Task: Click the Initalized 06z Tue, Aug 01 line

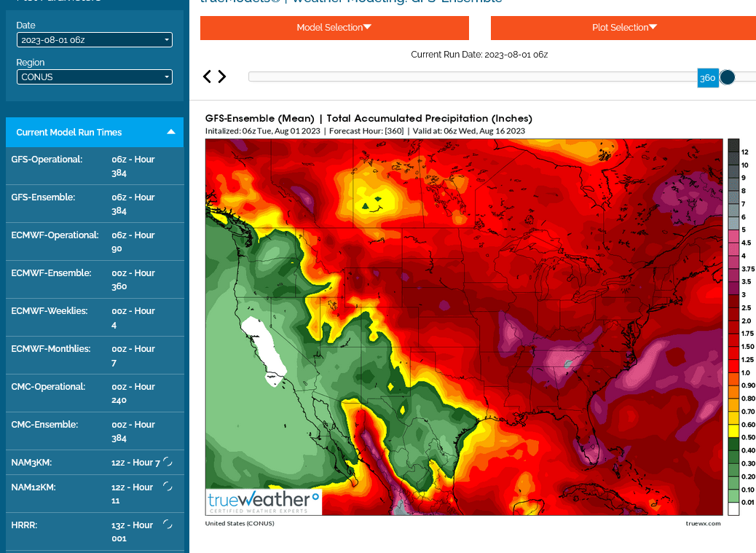Action: (365, 131)
